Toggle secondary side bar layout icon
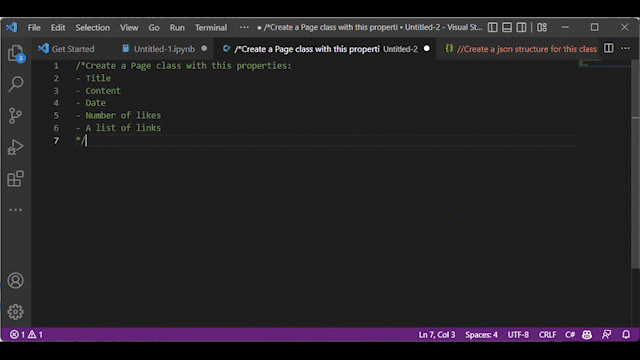The image size is (640, 360). coord(521,27)
